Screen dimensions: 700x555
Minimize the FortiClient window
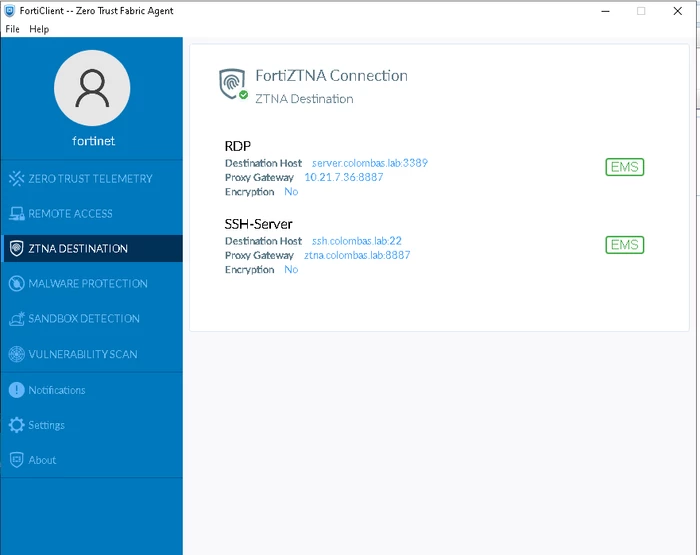[605, 11]
